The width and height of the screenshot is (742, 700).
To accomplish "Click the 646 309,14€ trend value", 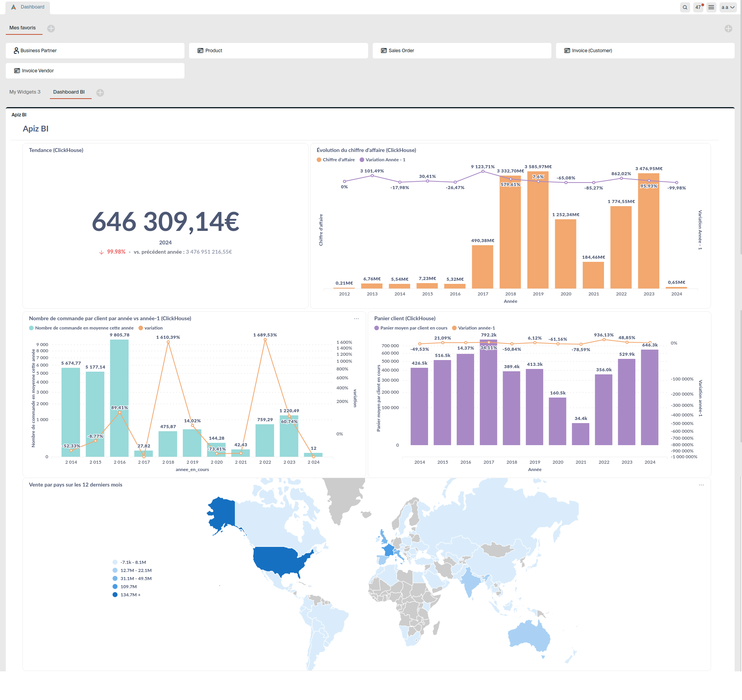I will [165, 222].
